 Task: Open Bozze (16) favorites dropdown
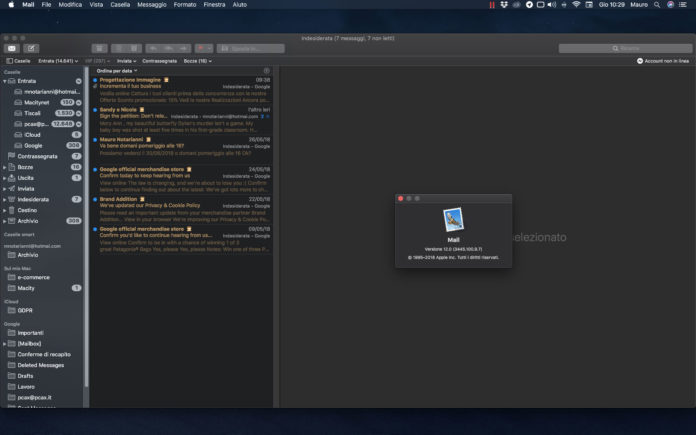(198, 61)
